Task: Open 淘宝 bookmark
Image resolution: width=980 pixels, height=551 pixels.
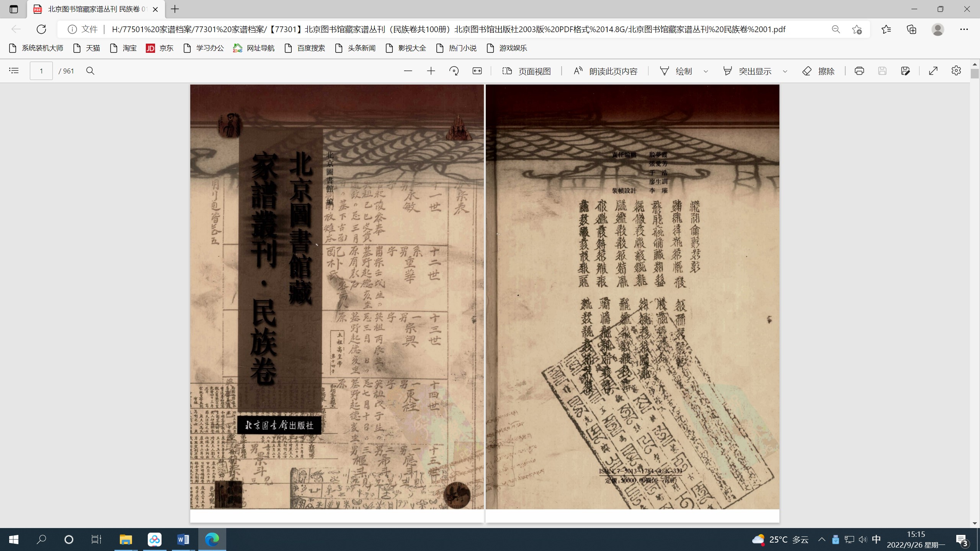Action: click(x=123, y=48)
